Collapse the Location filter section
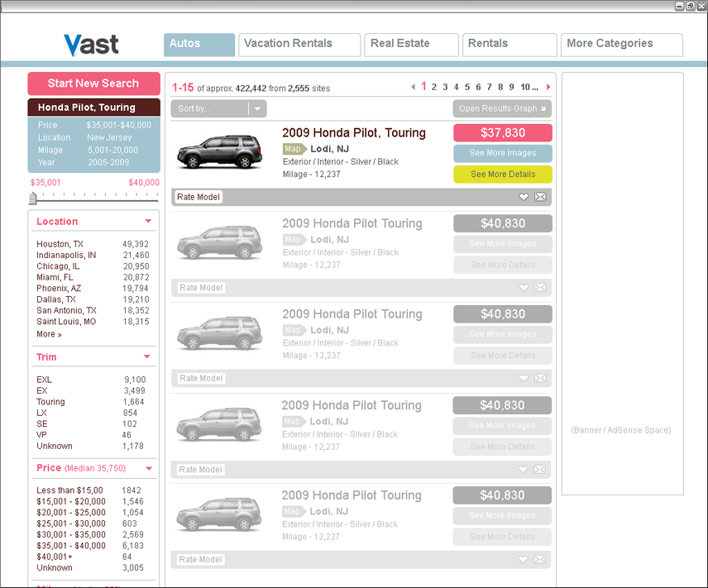This screenshot has height=588, width=708. pyautogui.click(x=148, y=222)
